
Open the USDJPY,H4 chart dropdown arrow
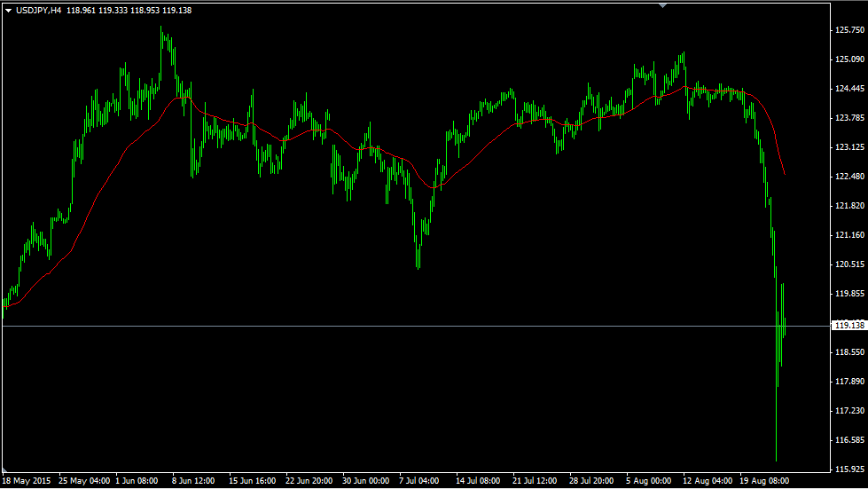8,11
